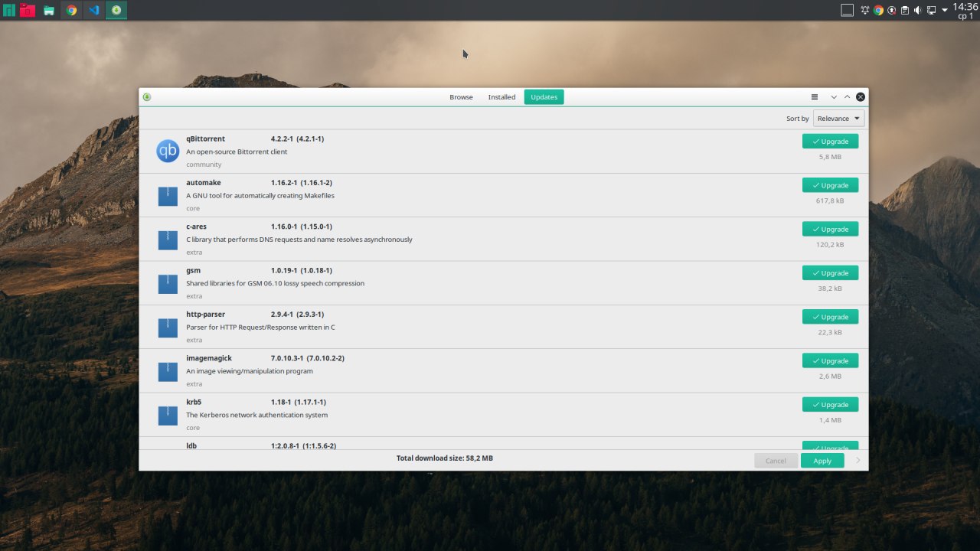Minimize the Pamac window

pyautogui.click(x=834, y=97)
